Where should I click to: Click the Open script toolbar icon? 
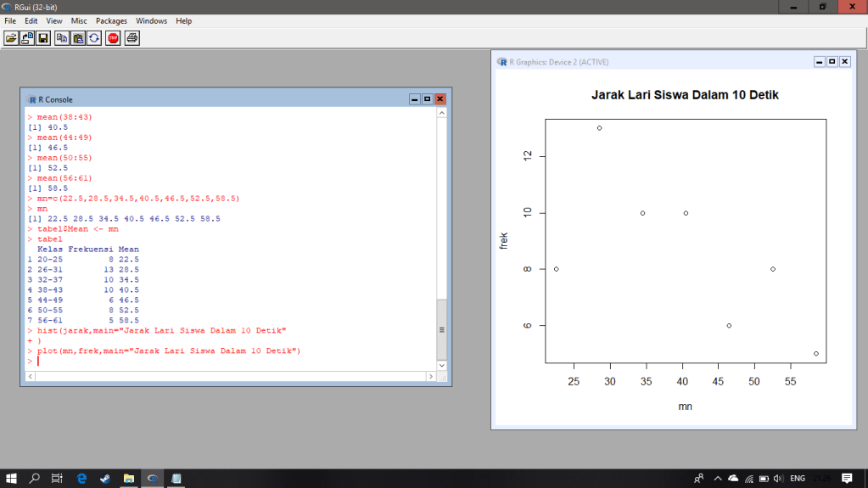click(x=11, y=38)
